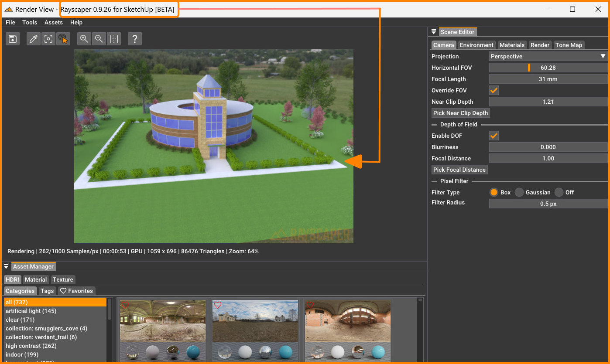Viewport: 610px width, 364px height.
Task: Select the Camera tab
Action: point(444,45)
